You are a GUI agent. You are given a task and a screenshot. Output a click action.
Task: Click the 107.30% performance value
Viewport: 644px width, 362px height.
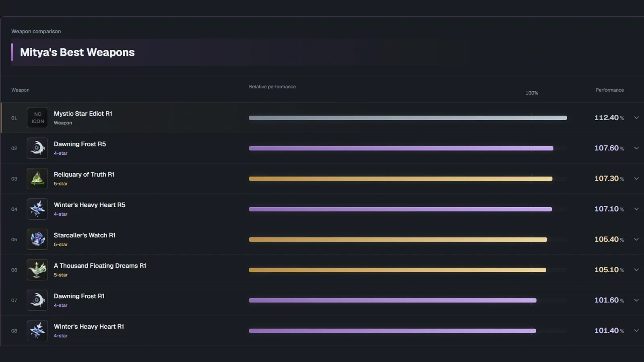coord(609,179)
